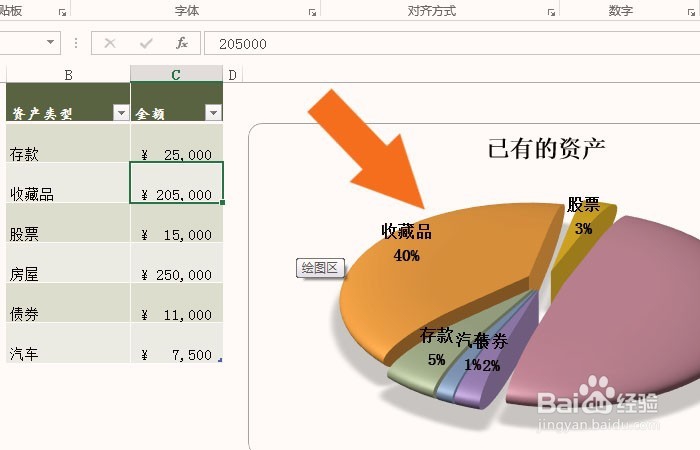
Task: Select the ¥ 250,000 amount cell
Action: pos(176,263)
